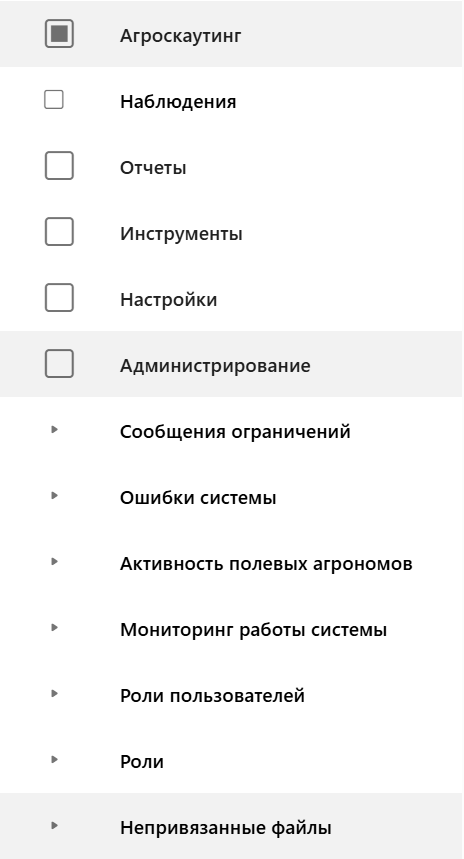The image size is (464, 859).
Task: Select the Отчеты label
Action: [x=153, y=168]
